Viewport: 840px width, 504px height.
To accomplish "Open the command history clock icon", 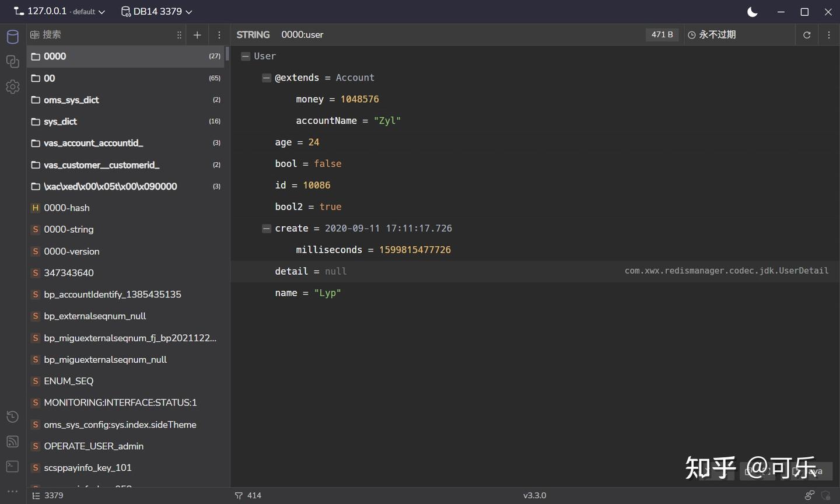I will tap(12, 416).
